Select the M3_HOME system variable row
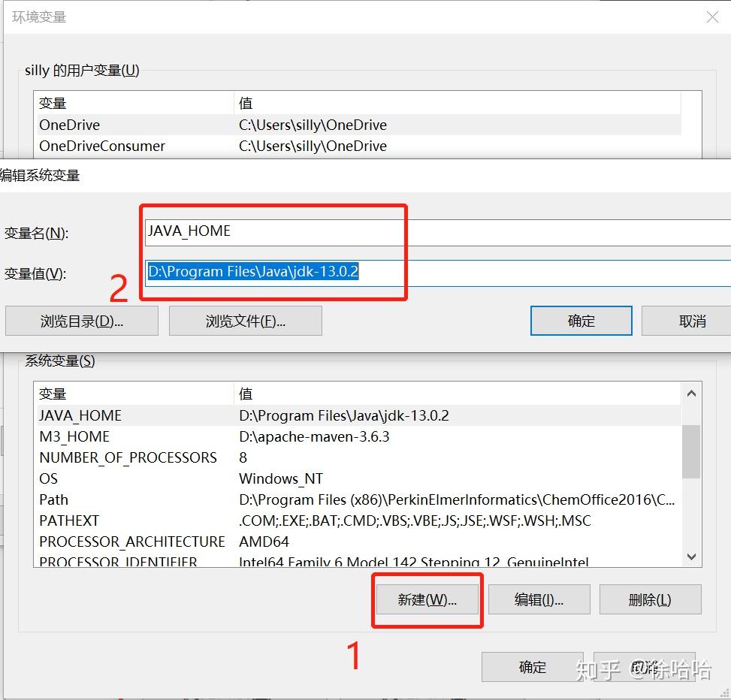 pyautogui.click(x=225, y=436)
